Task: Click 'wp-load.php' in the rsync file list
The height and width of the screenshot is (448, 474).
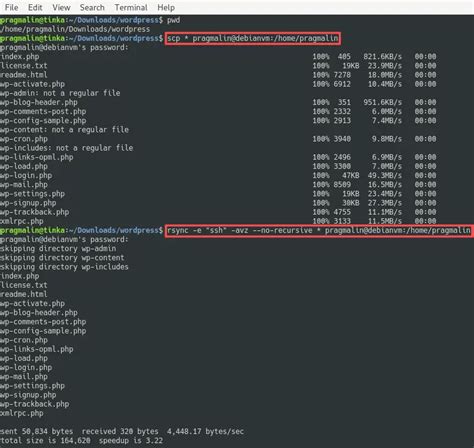Action: coord(24,358)
